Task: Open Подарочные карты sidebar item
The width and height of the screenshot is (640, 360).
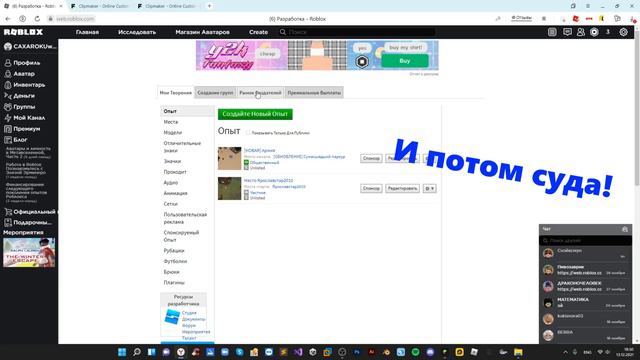Action: [x=28, y=223]
